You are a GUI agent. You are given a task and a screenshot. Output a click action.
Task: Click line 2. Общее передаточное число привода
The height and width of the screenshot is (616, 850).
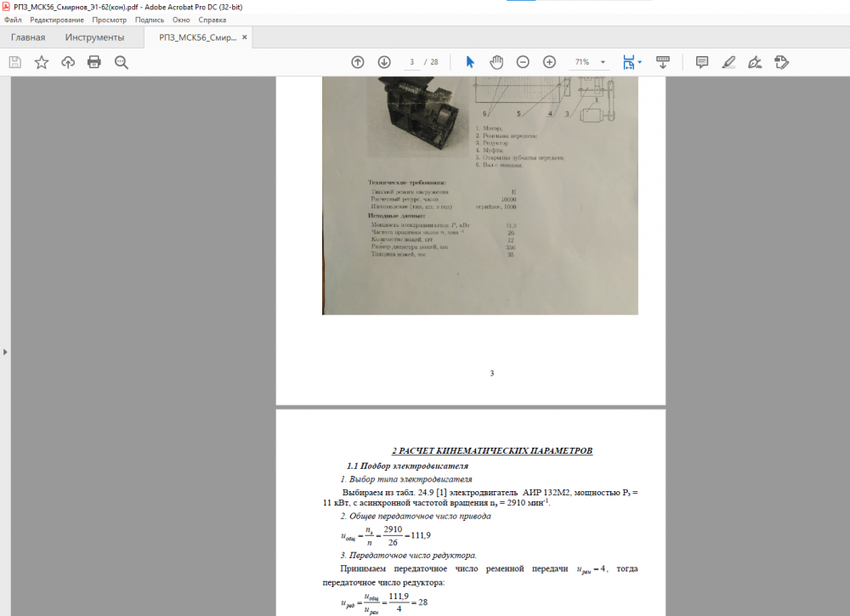point(416,517)
